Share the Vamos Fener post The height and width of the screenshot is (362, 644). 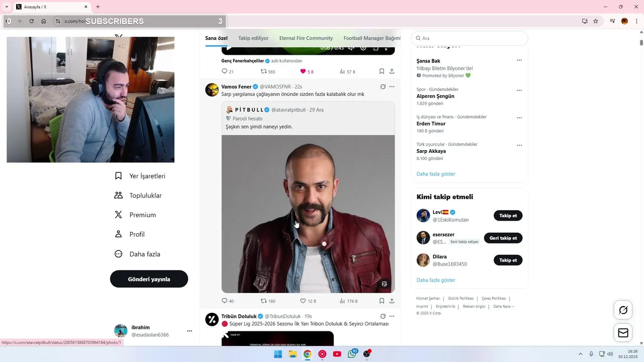(x=392, y=301)
